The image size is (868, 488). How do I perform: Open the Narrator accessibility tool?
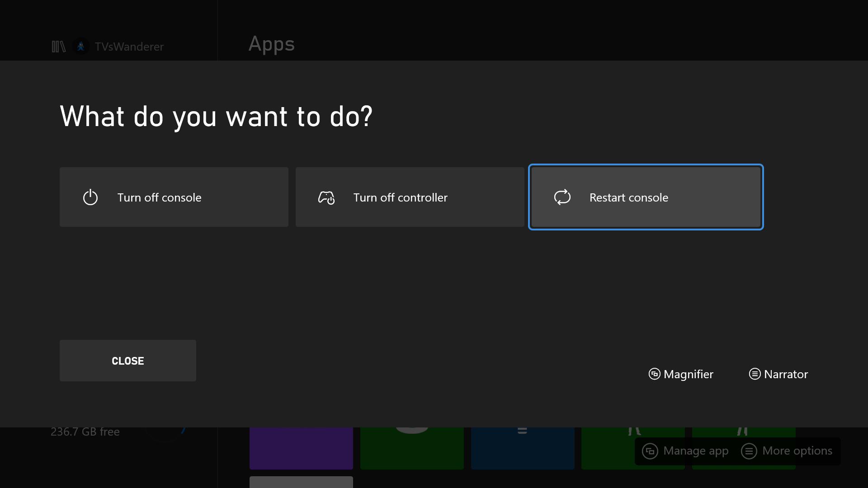pos(778,374)
